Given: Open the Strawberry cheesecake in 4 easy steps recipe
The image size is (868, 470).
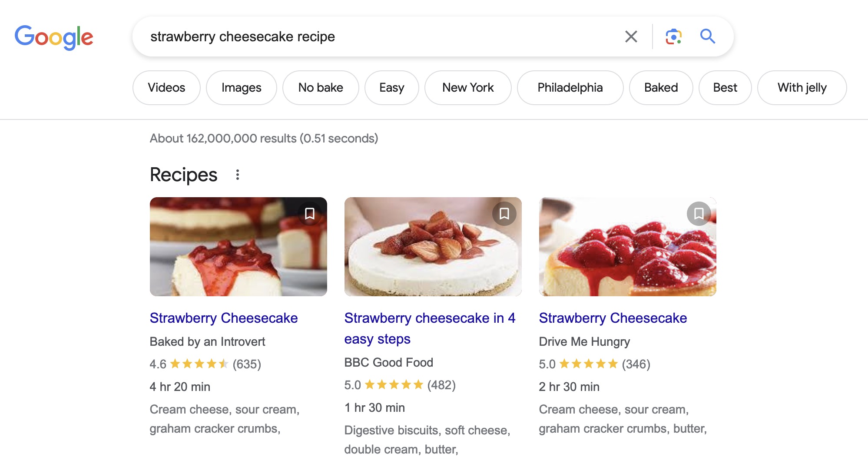Looking at the screenshot, I should (430, 328).
